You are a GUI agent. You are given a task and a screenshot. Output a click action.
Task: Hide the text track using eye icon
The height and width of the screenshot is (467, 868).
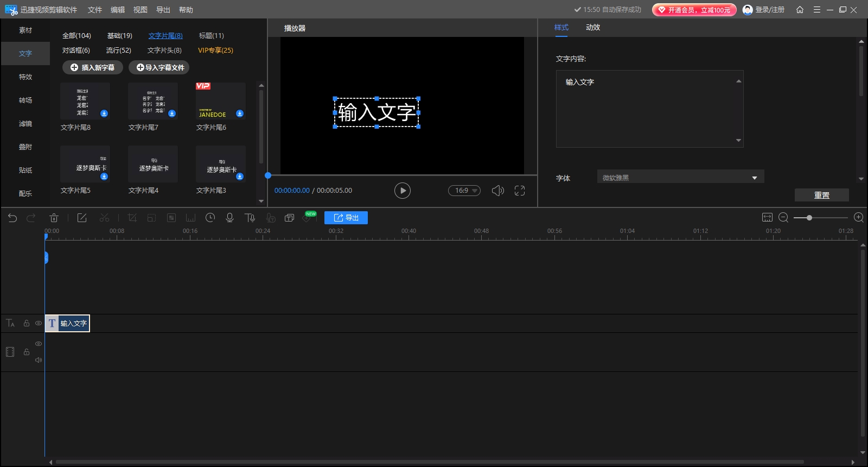[39, 323]
